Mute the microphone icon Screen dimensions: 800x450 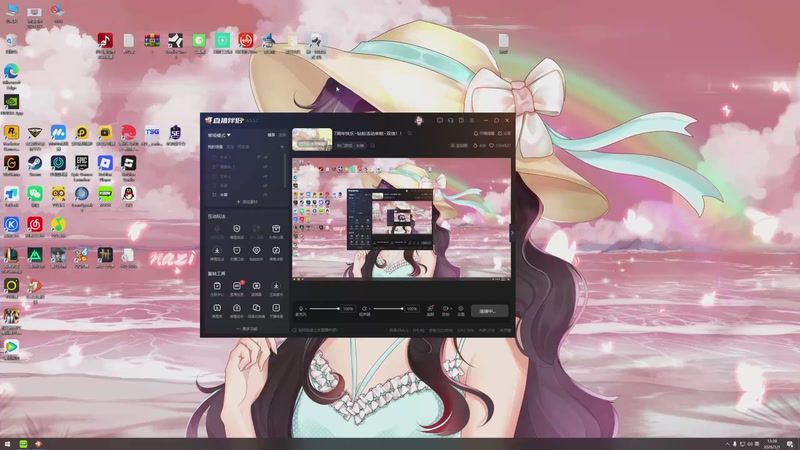coord(301,309)
